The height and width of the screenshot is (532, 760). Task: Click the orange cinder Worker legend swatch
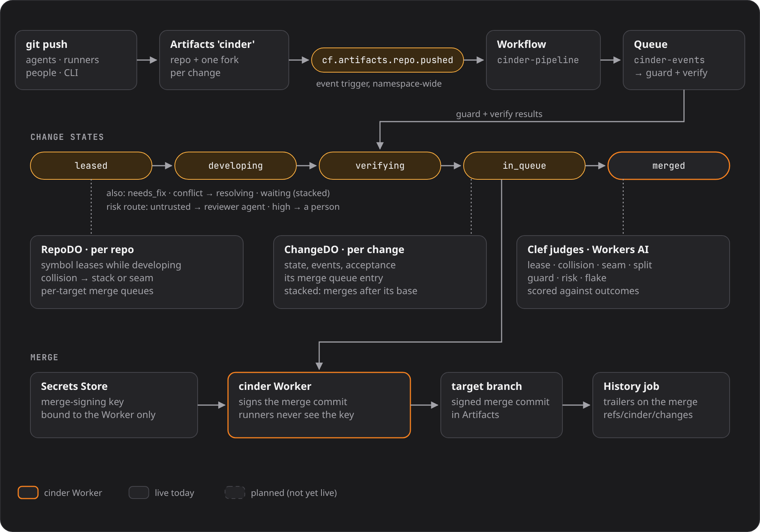pos(28,492)
